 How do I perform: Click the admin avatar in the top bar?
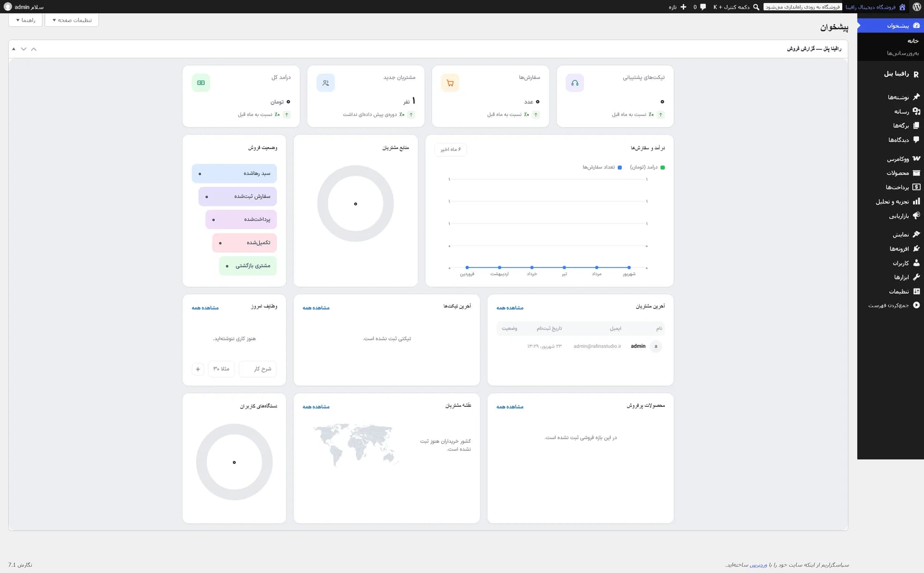[7, 7]
